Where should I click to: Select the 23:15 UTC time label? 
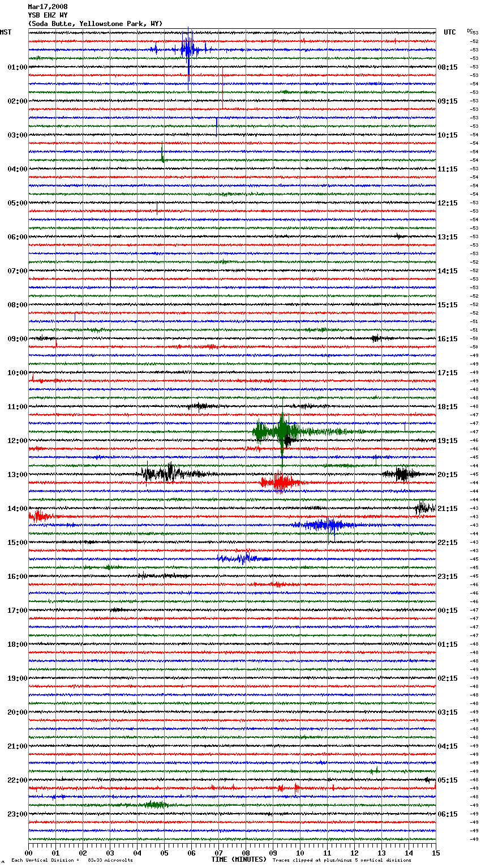point(448,577)
